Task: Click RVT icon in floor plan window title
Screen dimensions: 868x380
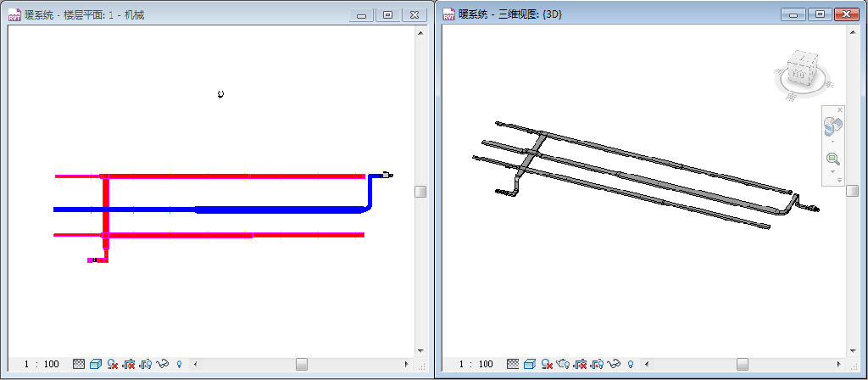Action: 14,15
